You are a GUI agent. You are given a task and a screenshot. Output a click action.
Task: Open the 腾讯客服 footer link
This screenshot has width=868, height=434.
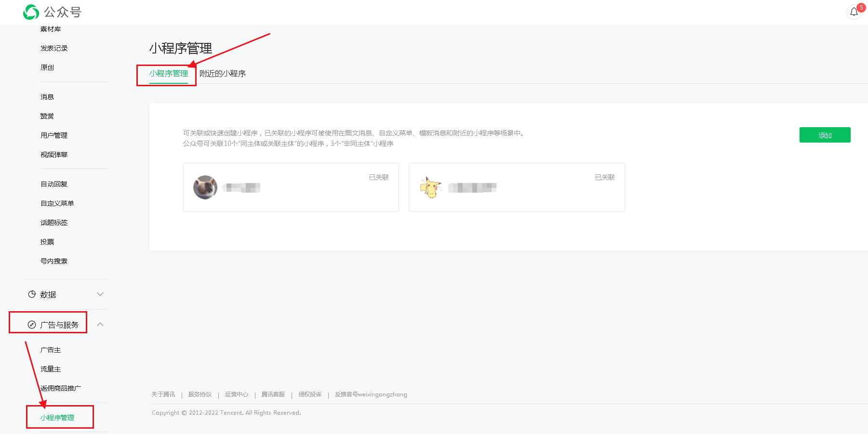pos(273,395)
